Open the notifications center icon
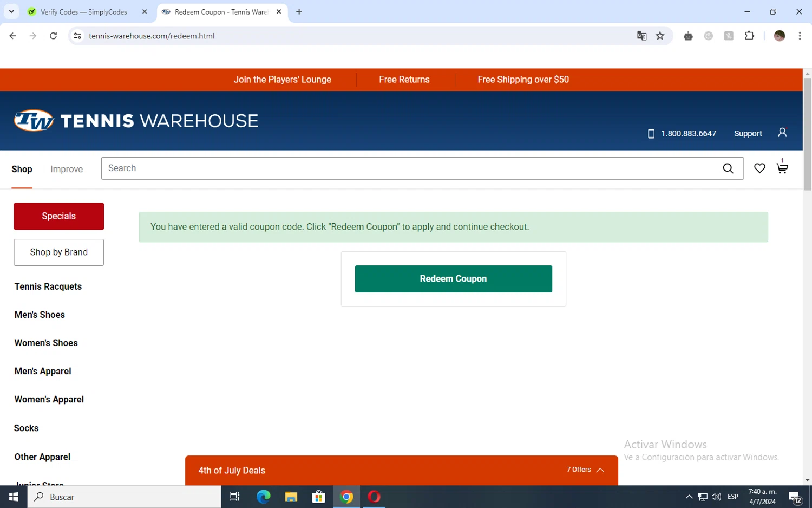Viewport: 812px width, 508px height. coord(795,497)
